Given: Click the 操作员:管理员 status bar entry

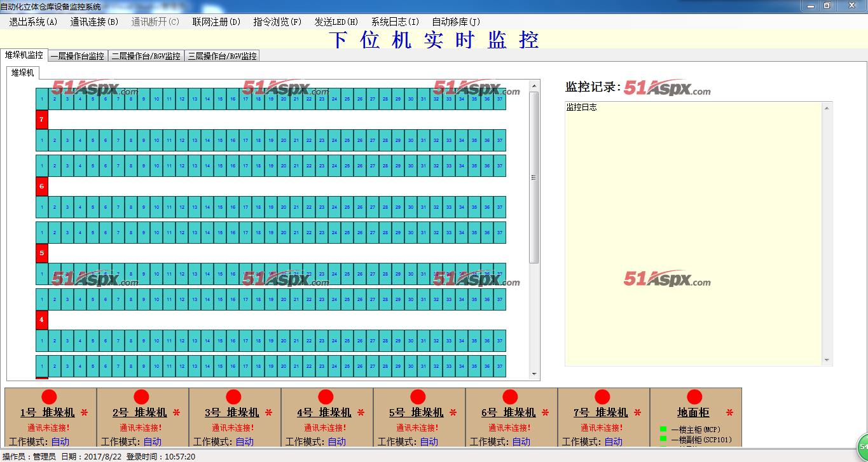Looking at the screenshot, I should click(x=29, y=456).
